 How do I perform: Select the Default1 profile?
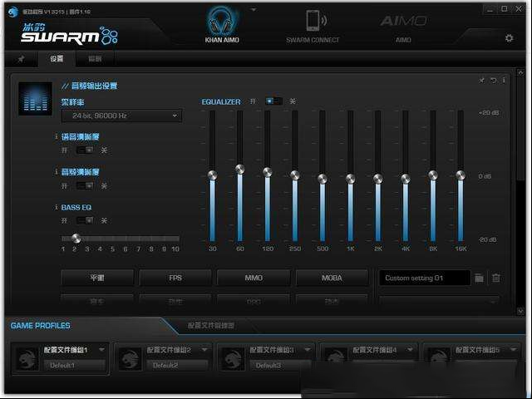[75, 366]
